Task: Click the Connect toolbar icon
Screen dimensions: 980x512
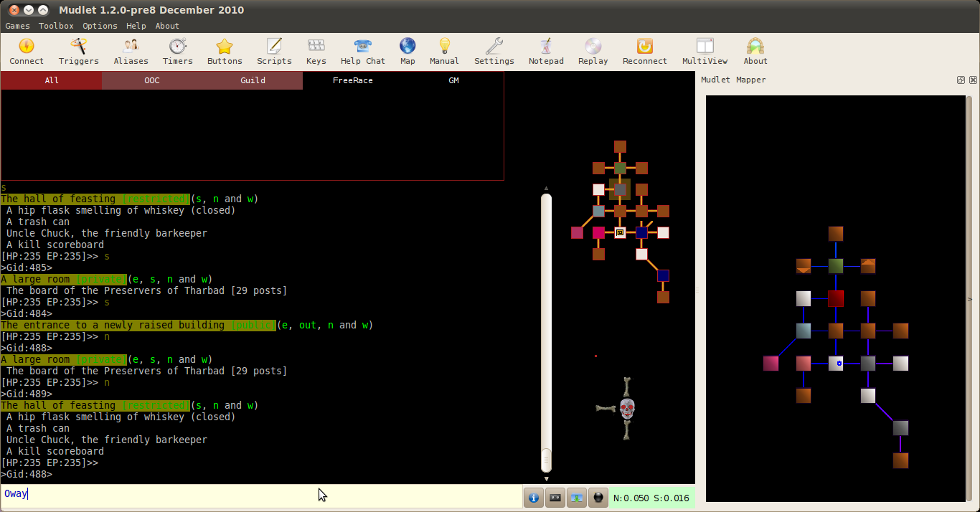Action: pos(27,52)
